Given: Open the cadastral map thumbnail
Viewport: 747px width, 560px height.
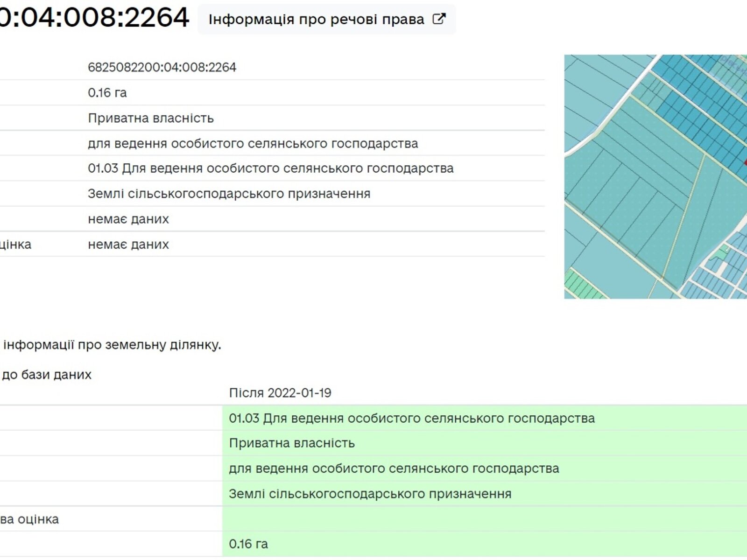Looking at the screenshot, I should (655, 177).
